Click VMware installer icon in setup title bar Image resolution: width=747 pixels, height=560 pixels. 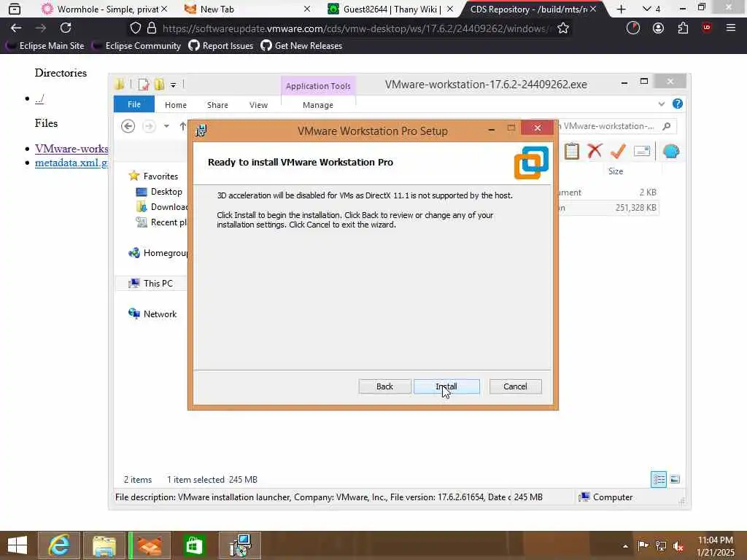click(x=201, y=131)
